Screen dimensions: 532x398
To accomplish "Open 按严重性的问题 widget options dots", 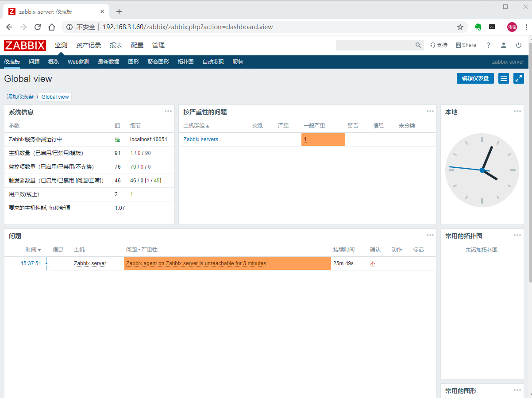I will click(430, 111).
